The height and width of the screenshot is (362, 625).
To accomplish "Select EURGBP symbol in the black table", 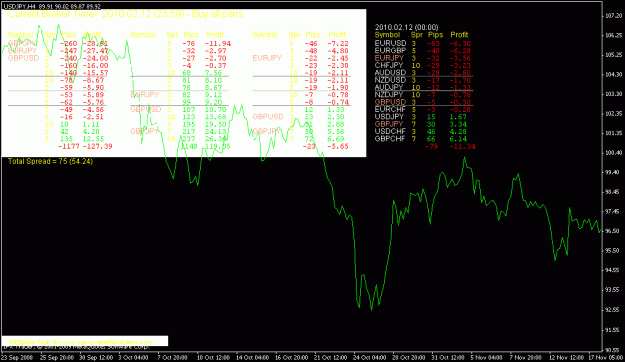I will 390,51.
